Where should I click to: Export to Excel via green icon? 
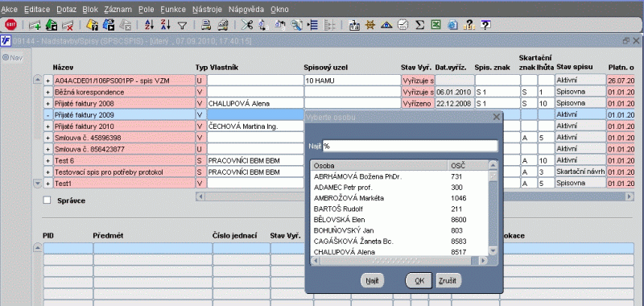pos(436,25)
